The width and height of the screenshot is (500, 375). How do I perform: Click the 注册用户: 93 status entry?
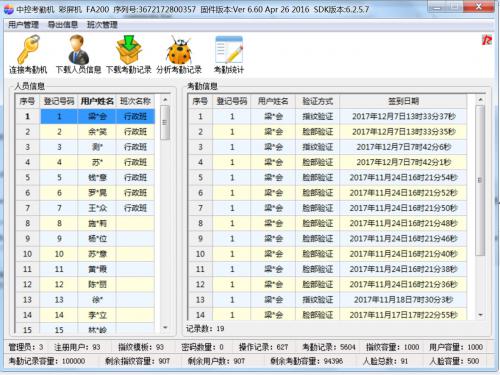click(77, 347)
